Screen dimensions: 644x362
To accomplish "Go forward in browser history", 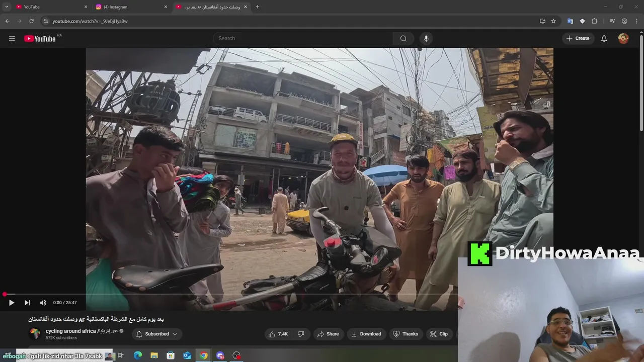I will [x=19, y=21].
